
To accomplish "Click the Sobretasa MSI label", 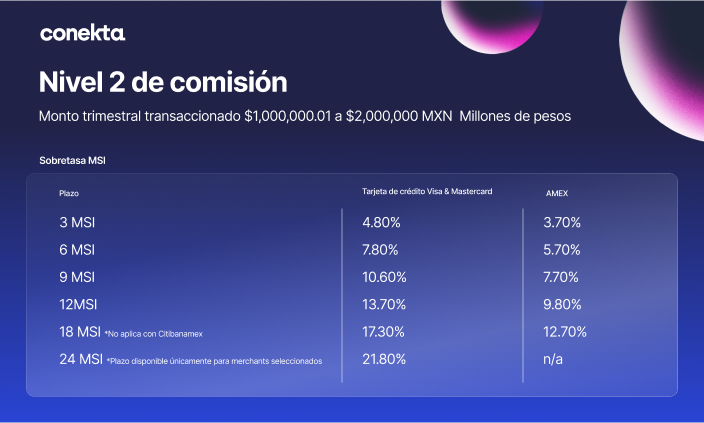I will (x=72, y=160).
